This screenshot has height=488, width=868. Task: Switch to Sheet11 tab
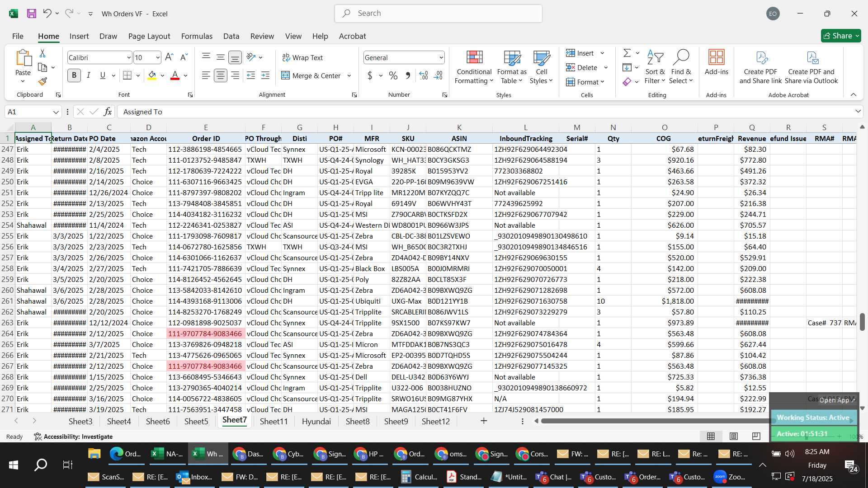(x=274, y=421)
